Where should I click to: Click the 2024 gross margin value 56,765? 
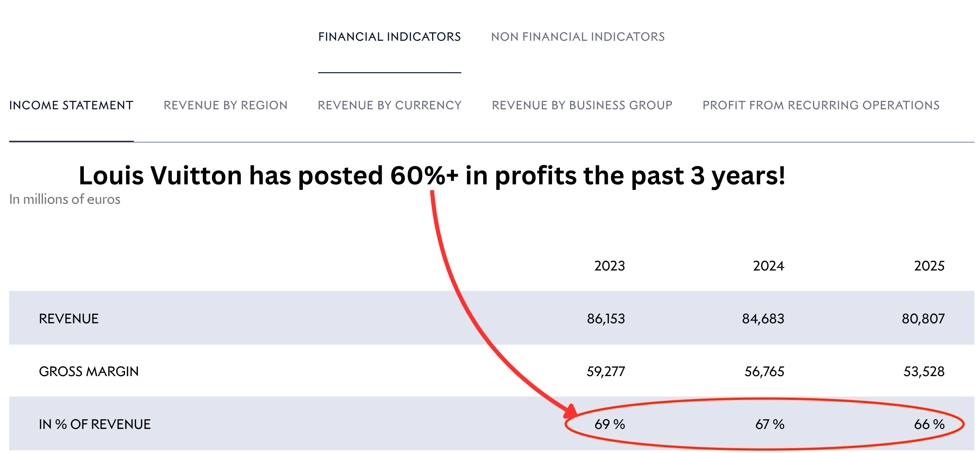pos(764,371)
